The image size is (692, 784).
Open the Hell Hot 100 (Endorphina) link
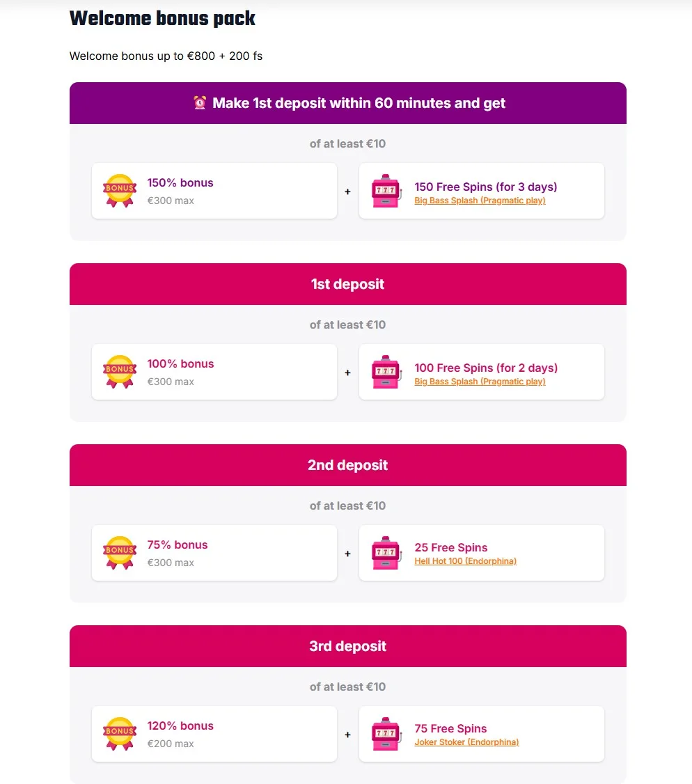coord(465,561)
